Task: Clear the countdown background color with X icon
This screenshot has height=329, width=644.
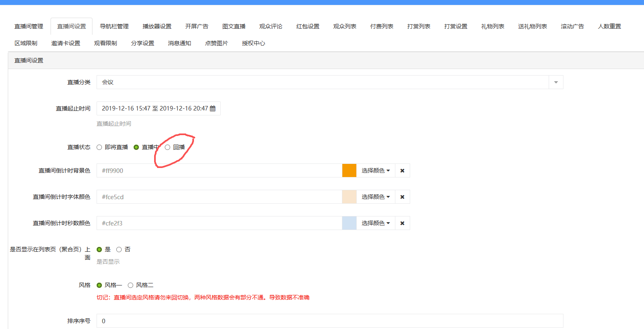Action: (402, 170)
